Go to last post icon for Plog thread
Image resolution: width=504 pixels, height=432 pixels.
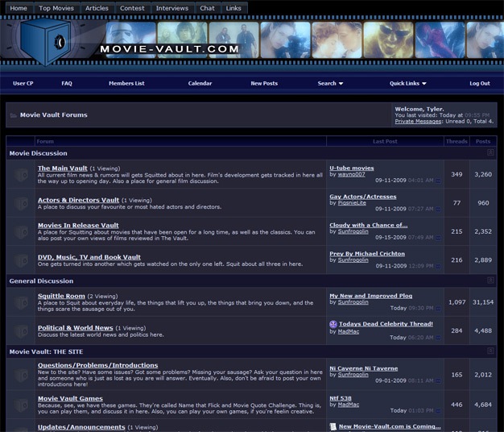point(438,309)
